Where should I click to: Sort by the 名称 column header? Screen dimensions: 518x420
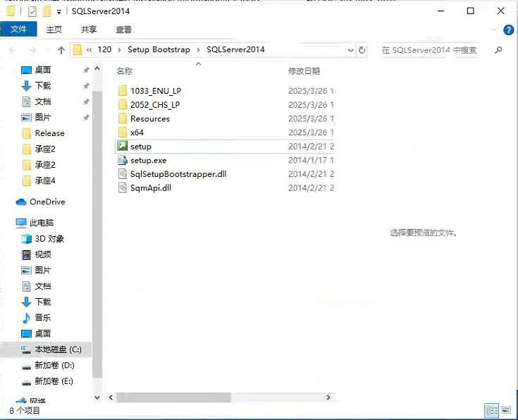point(125,71)
